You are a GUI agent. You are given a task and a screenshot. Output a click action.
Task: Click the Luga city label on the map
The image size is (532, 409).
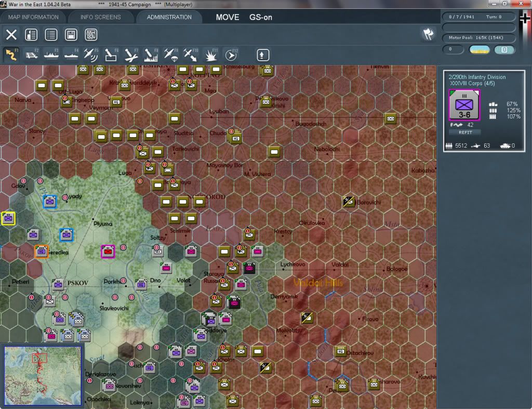pos(125,173)
